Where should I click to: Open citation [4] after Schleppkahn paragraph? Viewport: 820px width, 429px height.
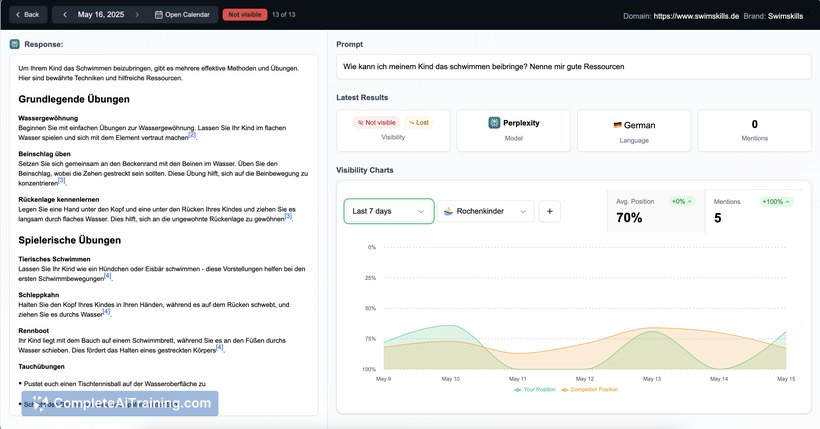107,312
